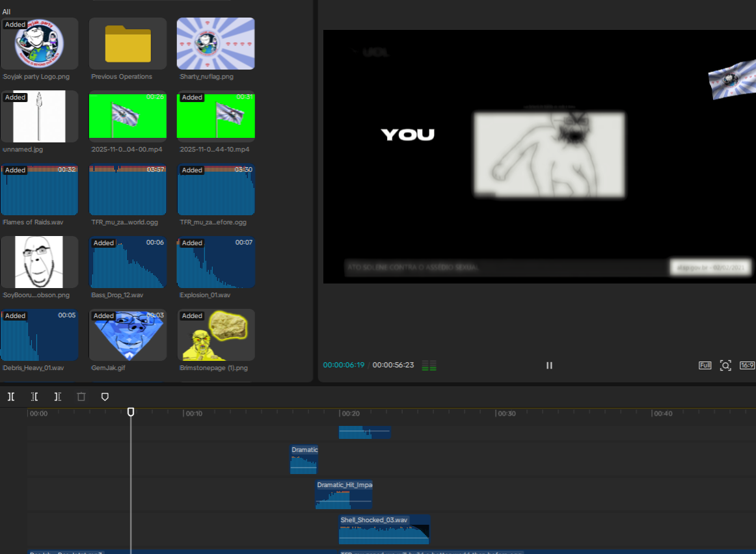Click the green audio level meter icon
Image resolution: width=756 pixels, height=554 pixels.
[429, 365]
